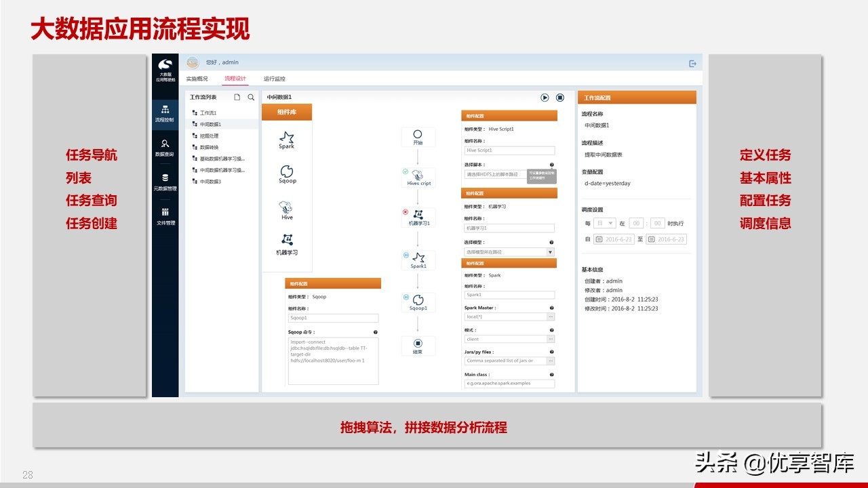Open 流程控制 in the dark sidebar

click(x=165, y=113)
